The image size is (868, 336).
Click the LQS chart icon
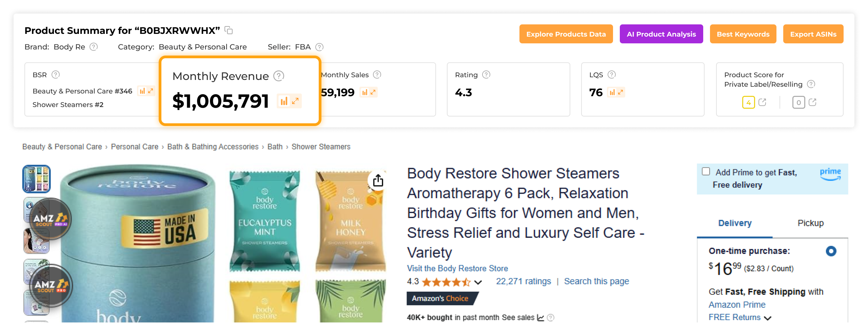pos(612,92)
